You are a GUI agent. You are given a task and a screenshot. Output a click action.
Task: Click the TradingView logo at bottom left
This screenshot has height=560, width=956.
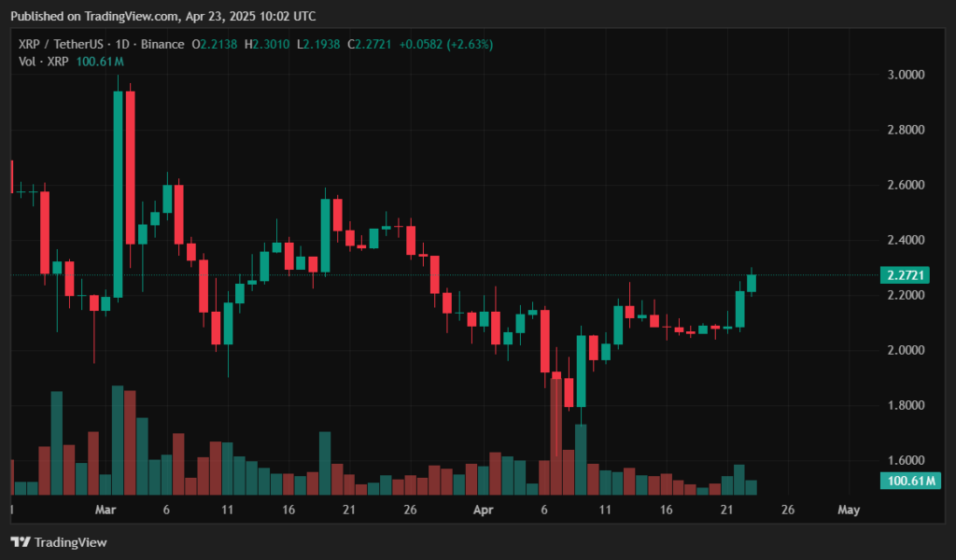(x=59, y=541)
